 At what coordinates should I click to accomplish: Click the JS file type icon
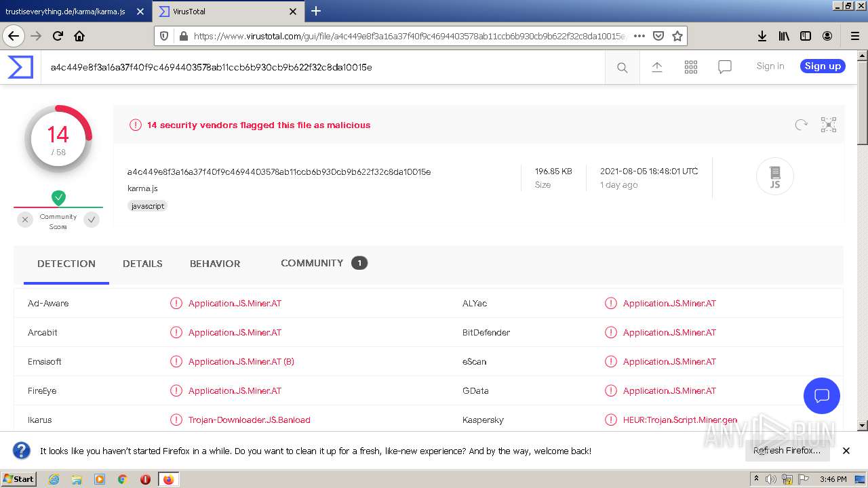pyautogui.click(x=775, y=176)
